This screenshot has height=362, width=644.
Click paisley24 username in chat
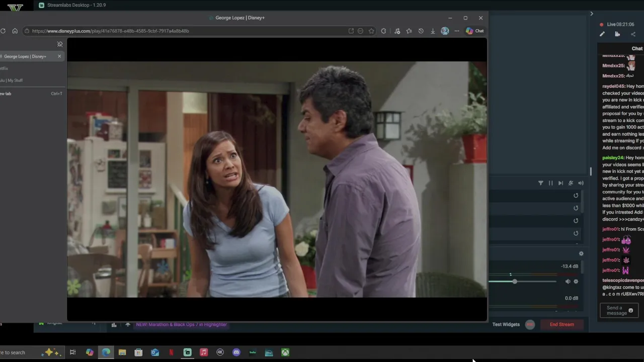[x=613, y=158]
